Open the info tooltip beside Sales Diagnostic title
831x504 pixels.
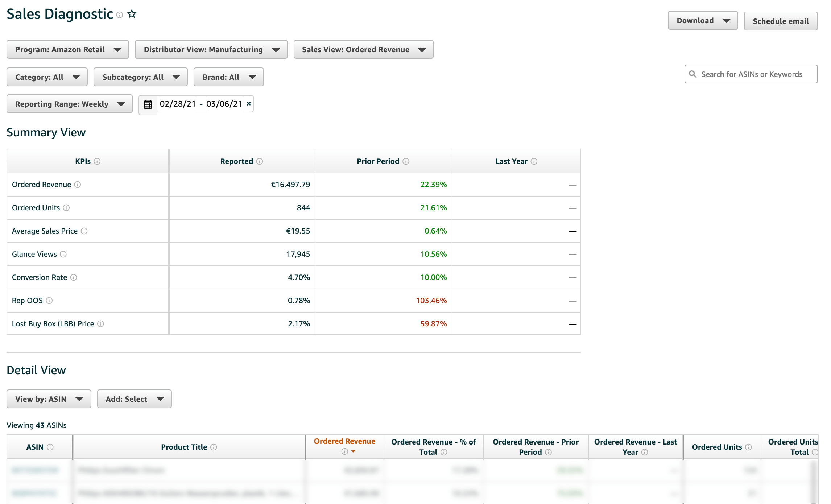coord(120,15)
